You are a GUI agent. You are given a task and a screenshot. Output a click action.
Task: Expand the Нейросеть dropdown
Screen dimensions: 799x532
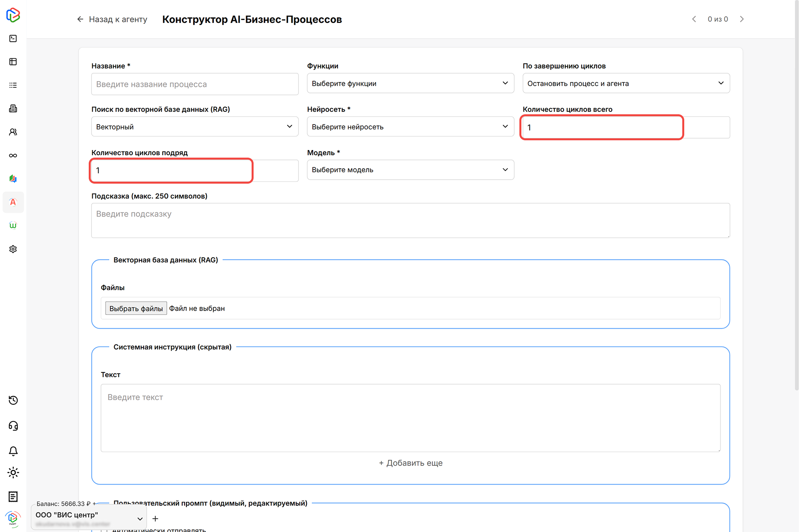[410, 126]
